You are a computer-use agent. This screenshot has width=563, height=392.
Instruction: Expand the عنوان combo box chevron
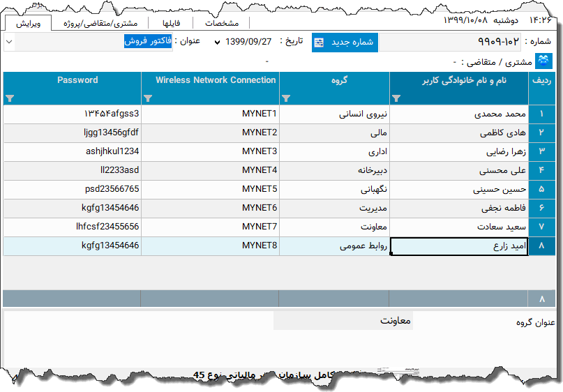[9, 42]
